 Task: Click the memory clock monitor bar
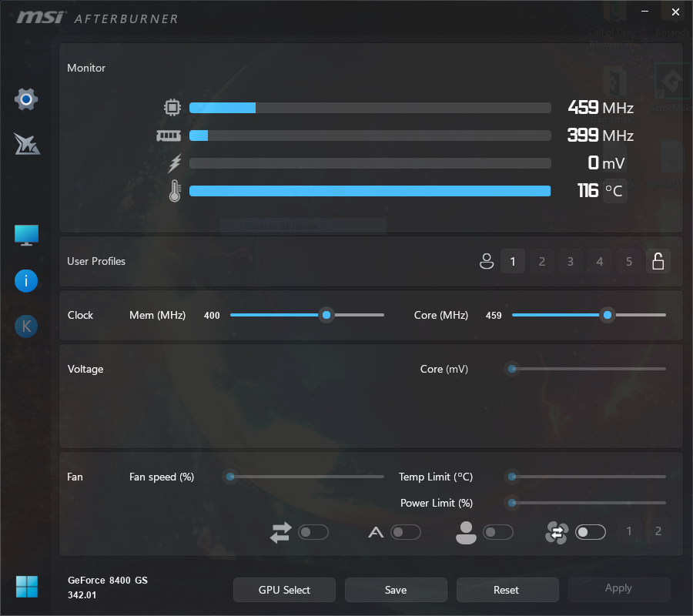tap(370, 136)
